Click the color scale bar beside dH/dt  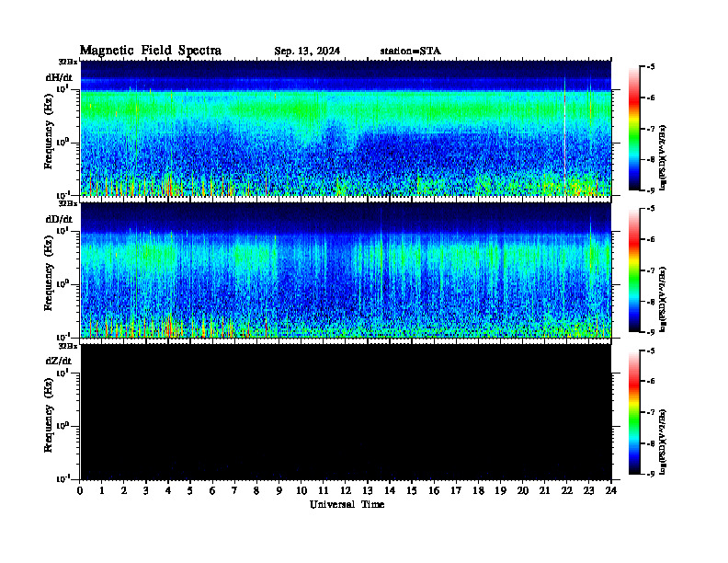pyautogui.click(x=633, y=129)
